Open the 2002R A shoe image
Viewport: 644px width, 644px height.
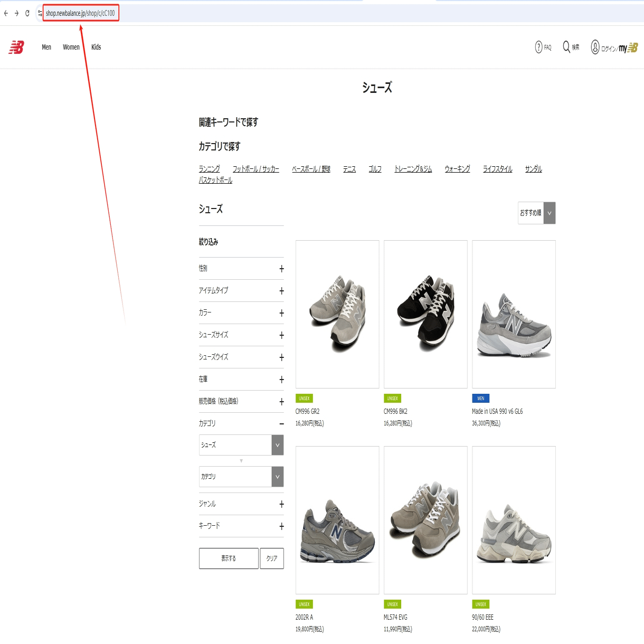337,520
